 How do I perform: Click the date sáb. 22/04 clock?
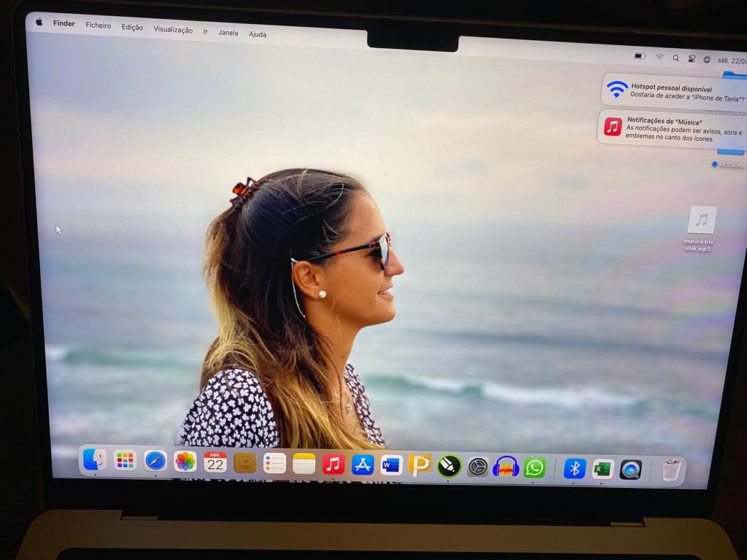coord(732,61)
